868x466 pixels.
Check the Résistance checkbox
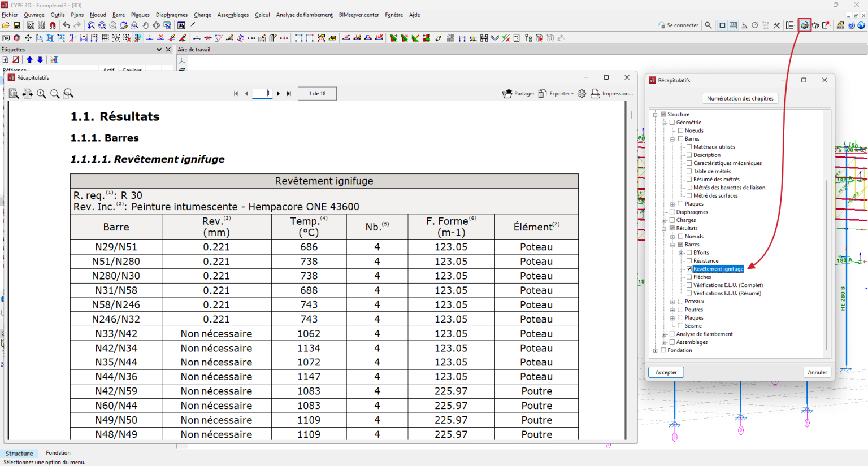(x=689, y=261)
